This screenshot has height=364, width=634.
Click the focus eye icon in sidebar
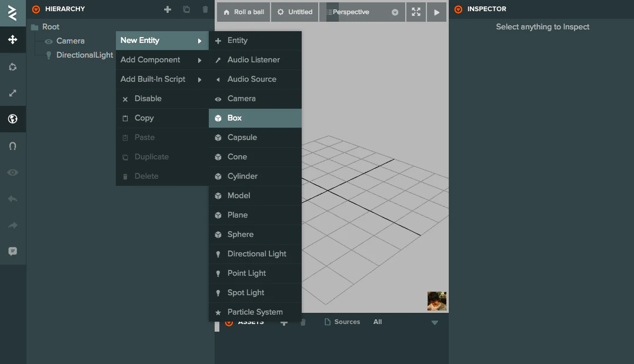click(12, 172)
